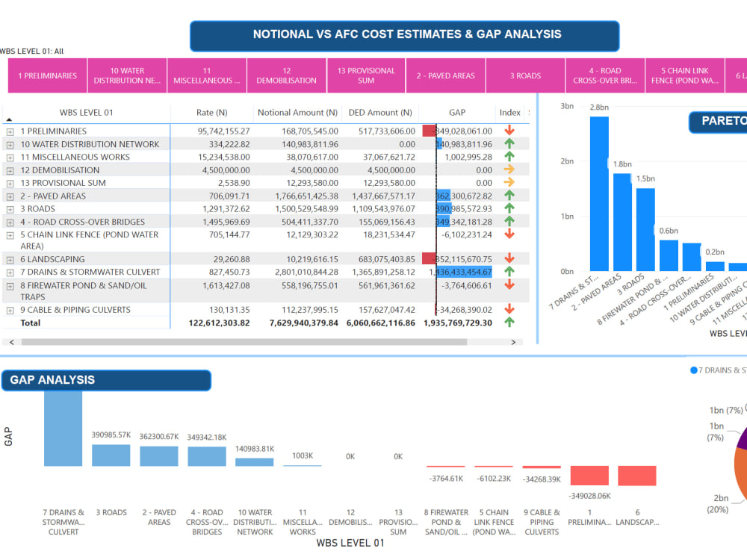Click the red bar for 6 LANDSCAPING
747x560 pixels.
tap(637, 476)
